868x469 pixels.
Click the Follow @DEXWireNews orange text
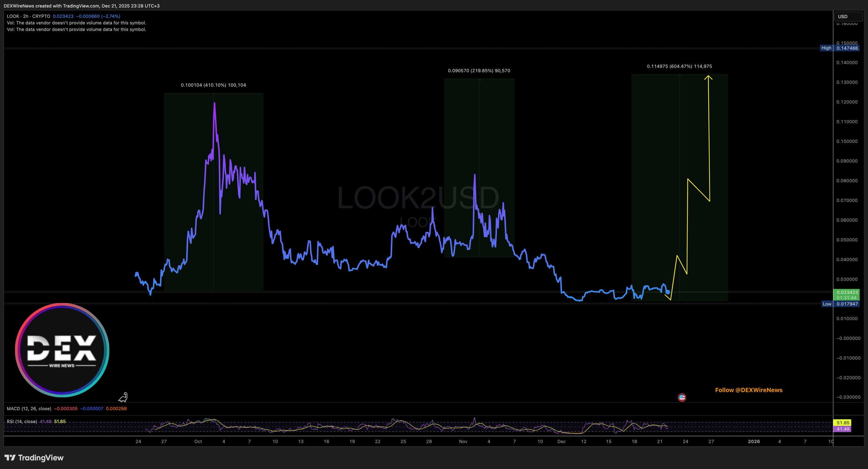[748, 390]
